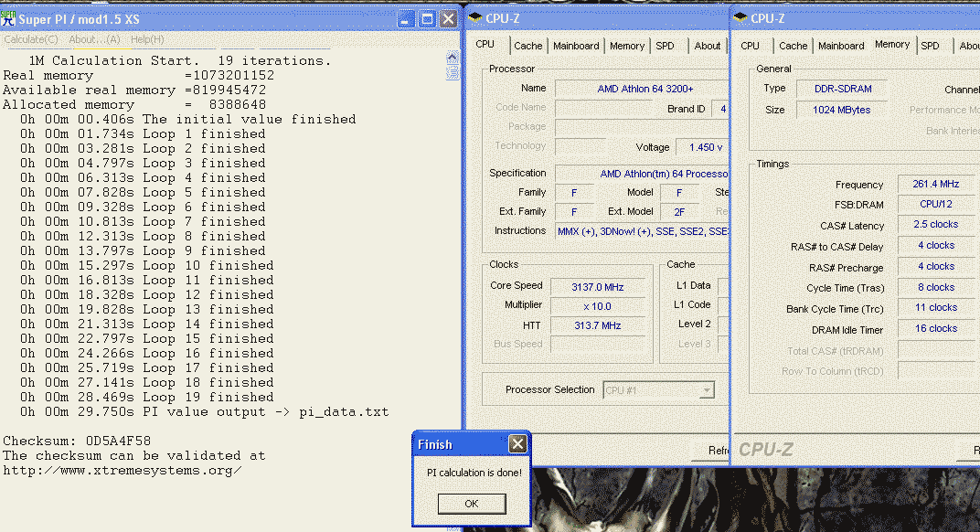The width and height of the screenshot is (980, 532).
Task: Click the Loop 19 finished line
Action: pyautogui.click(x=147, y=398)
